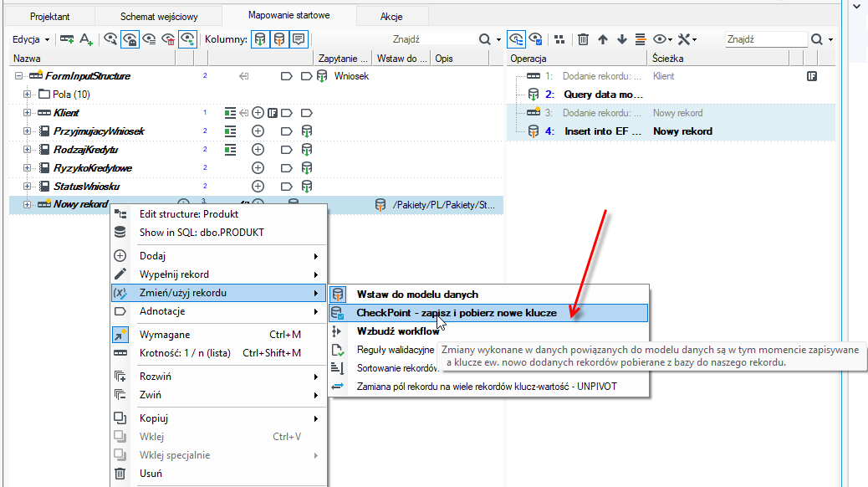868x487 pixels.
Task: Open the wrench tools dropdown
Action: pos(687,39)
